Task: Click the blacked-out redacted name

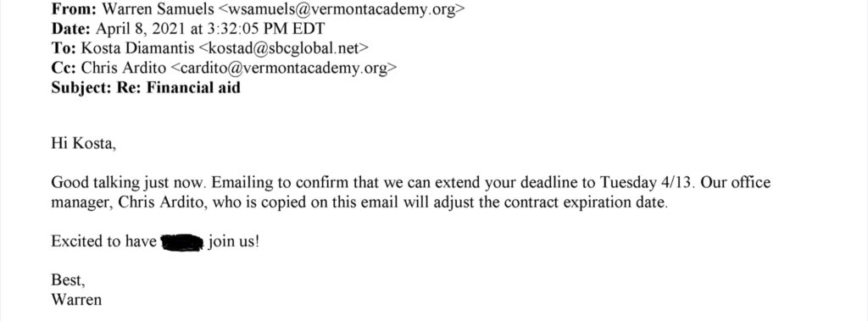Action: click(182, 241)
